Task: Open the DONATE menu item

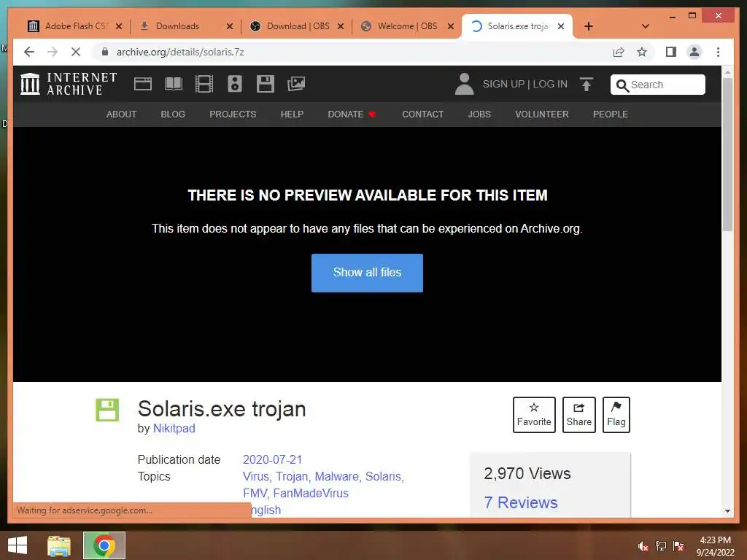Action: tap(352, 114)
